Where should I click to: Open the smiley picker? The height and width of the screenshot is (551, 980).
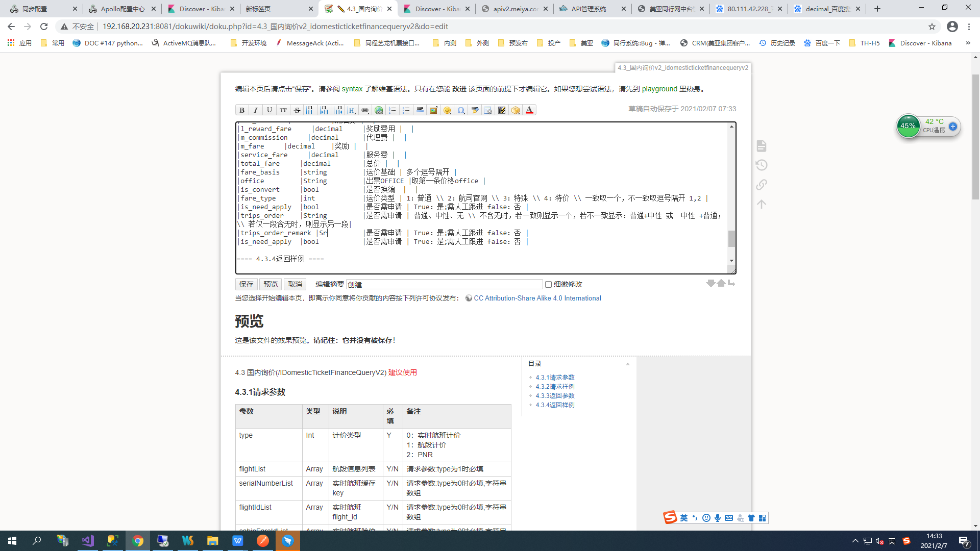pyautogui.click(x=447, y=110)
